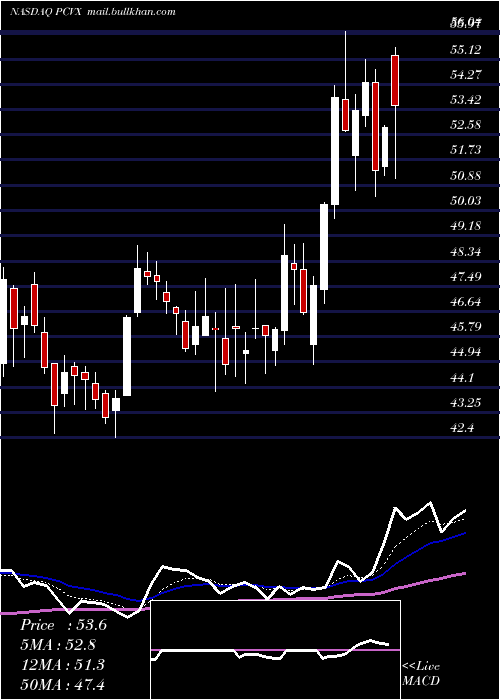The image size is (500, 700).
Task: Select the 52.58 price axis label
Action: click(466, 125)
